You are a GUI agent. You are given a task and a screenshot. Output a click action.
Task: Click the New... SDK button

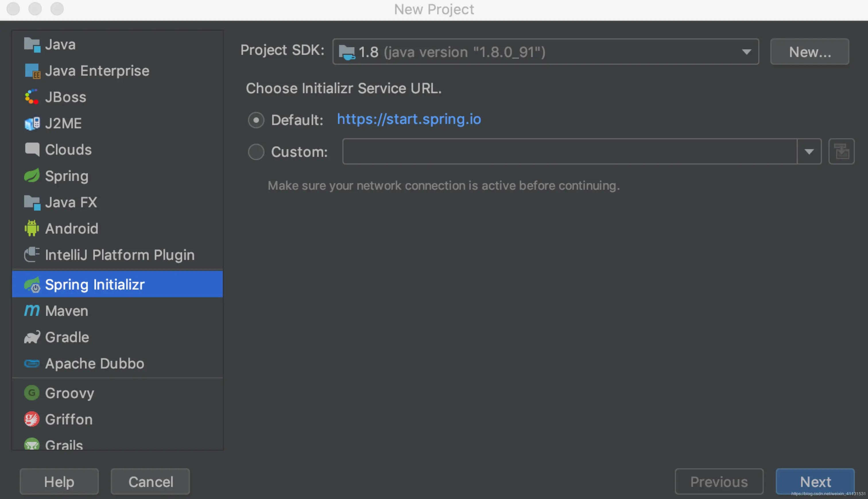pos(809,52)
